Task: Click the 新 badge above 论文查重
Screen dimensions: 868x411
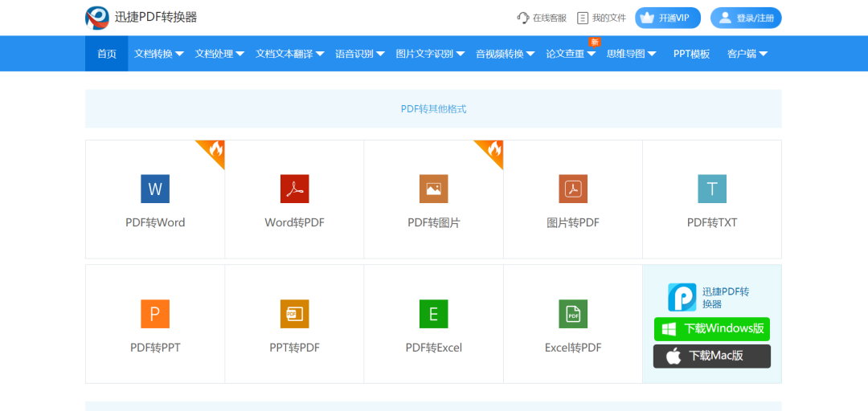Action: coord(595,42)
